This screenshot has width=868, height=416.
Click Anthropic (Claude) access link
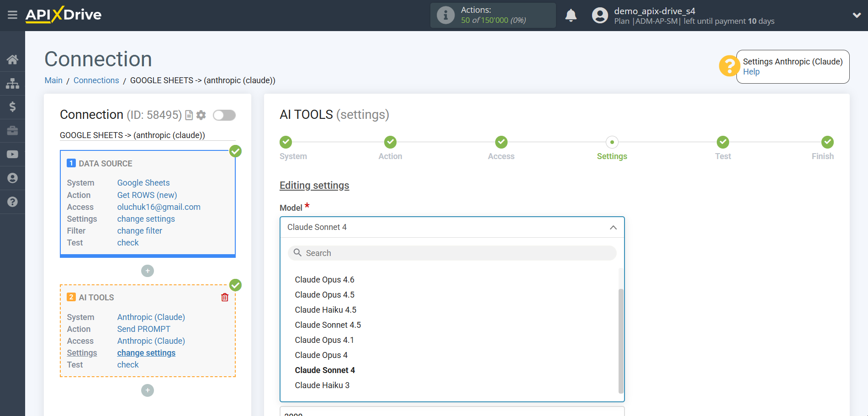point(151,341)
